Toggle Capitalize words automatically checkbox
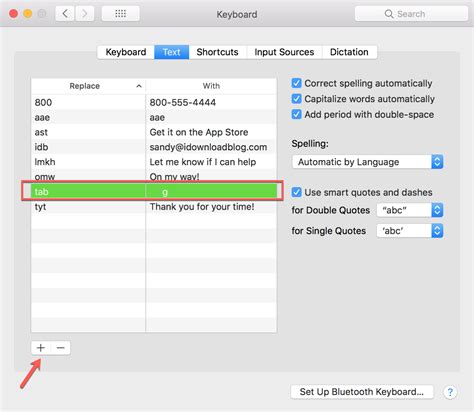The height and width of the screenshot is (412, 474). coord(296,99)
